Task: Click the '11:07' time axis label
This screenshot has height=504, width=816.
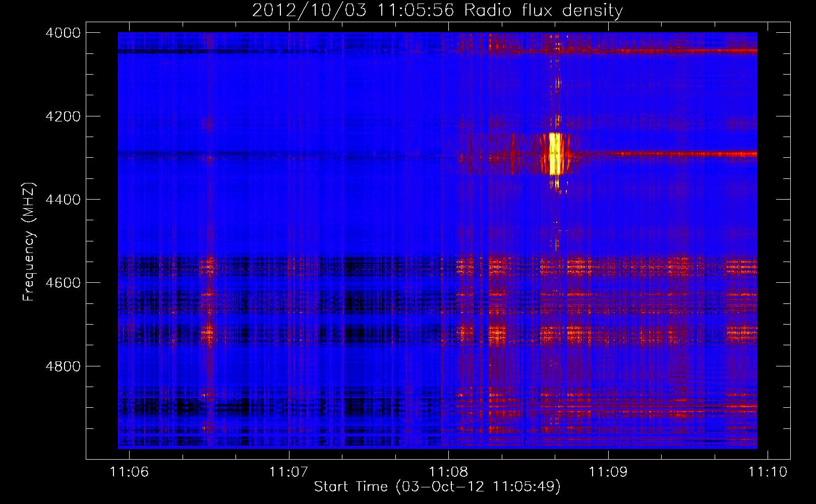Action: [x=288, y=472]
